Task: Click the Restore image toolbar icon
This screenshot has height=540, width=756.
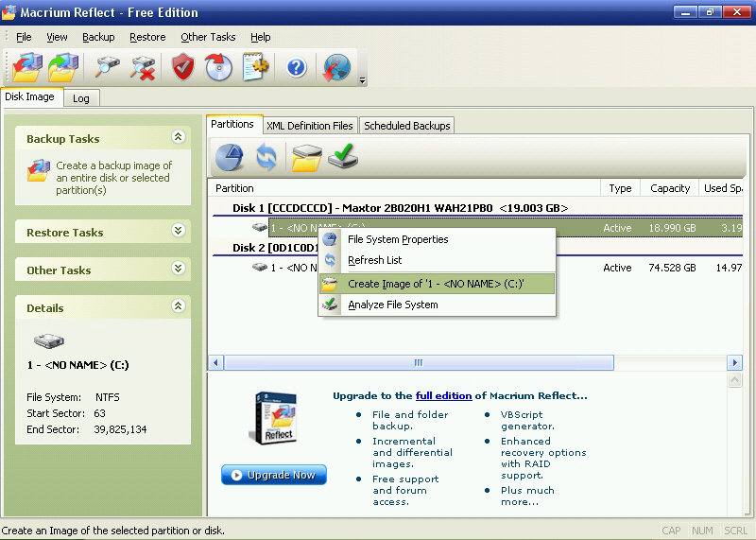Action: (63, 67)
